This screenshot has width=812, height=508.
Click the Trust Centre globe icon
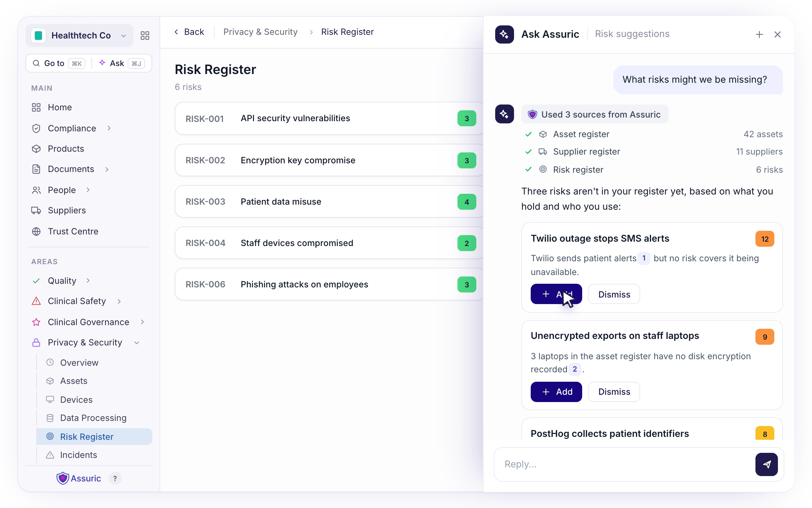(36, 232)
